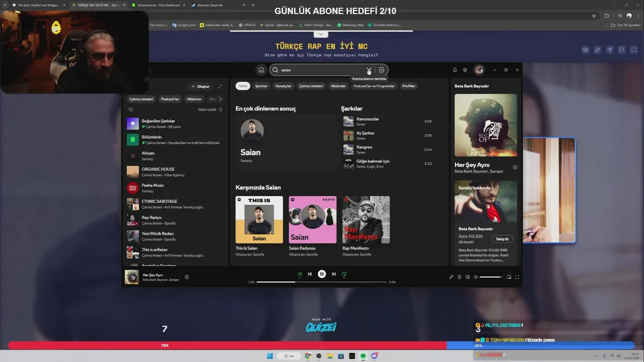644x362 pixels.
Task: Select Sanatçılar search filter
Action: 283,86
